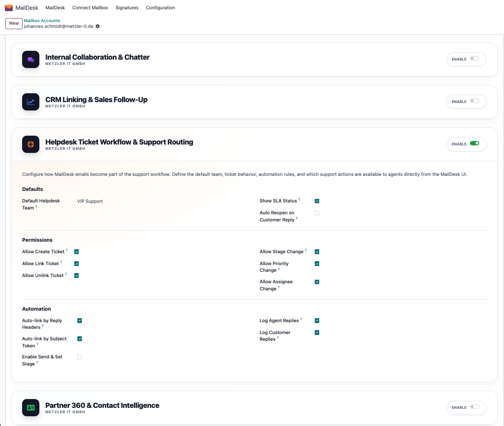Viewport: 504px width, 426px height.
Task: Open Default Helpdesk Team VIP Support field
Action: [90, 202]
